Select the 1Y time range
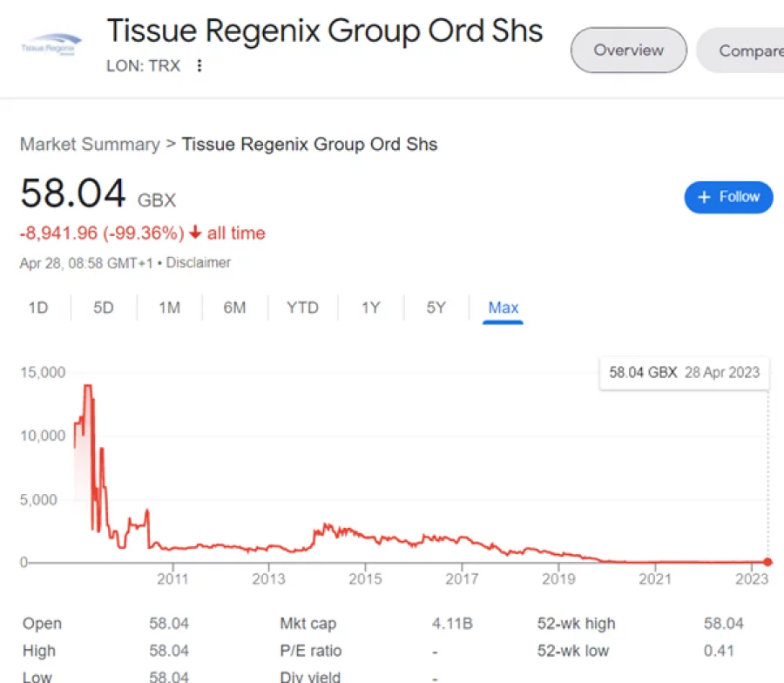The height and width of the screenshot is (683, 784). 370,308
